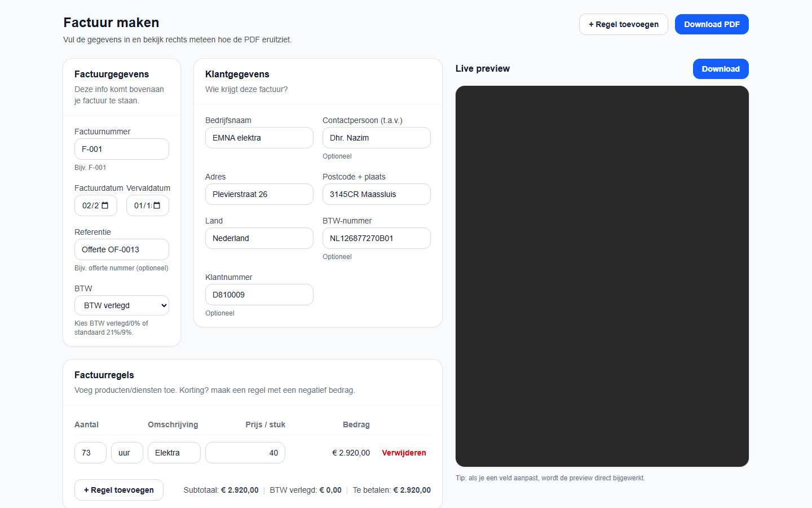Edit Prijs per stuk field showing 40
The width and height of the screenshot is (812, 508).
click(x=245, y=453)
